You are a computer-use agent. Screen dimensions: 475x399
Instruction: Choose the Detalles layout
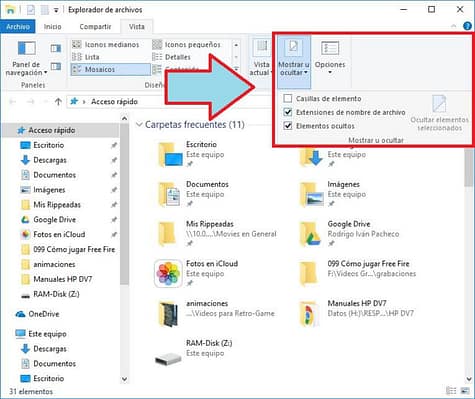(172, 57)
